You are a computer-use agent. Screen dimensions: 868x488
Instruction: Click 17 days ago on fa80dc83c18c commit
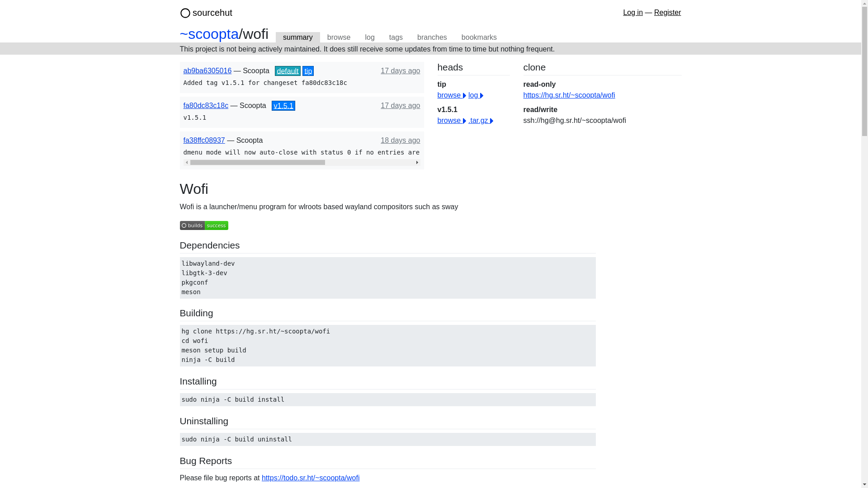tap(400, 106)
